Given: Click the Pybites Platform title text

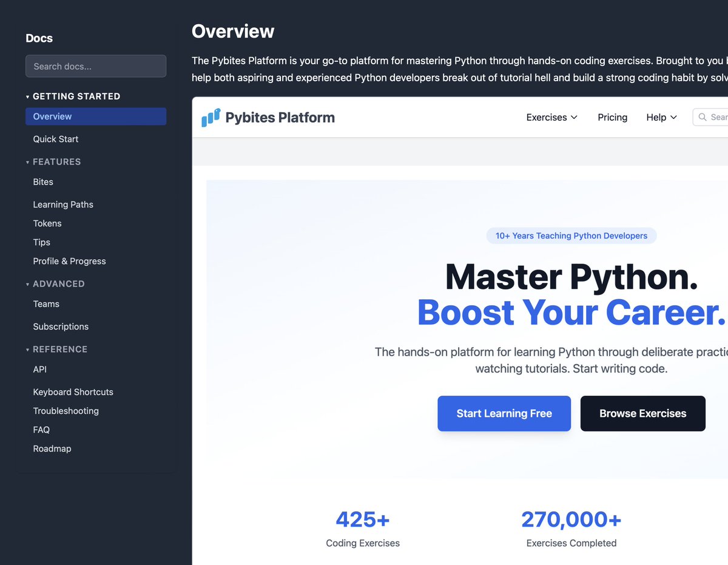Looking at the screenshot, I should click(280, 117).
